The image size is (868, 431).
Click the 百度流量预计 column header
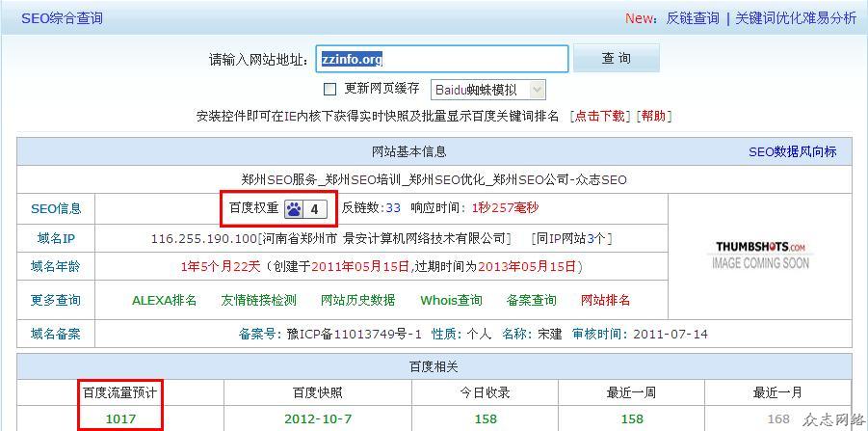(x=120, y=392)
